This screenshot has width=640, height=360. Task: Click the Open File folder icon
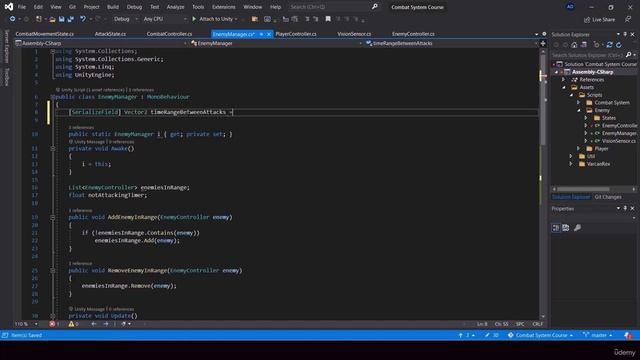click(52, 19)
